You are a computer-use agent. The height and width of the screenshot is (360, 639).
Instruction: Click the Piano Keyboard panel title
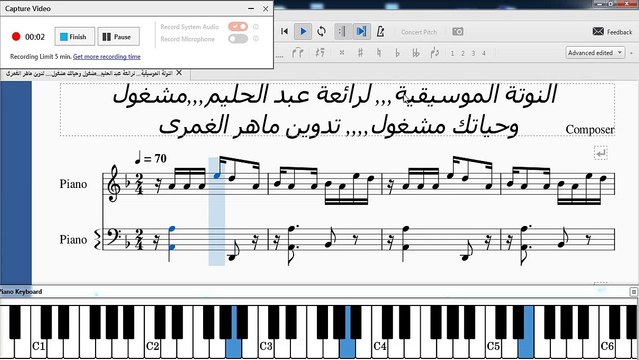click(x=21, y=292)
